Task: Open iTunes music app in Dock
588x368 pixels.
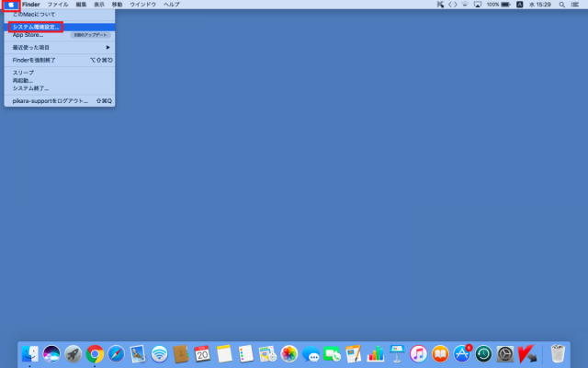Action: [x=419, y=353]
